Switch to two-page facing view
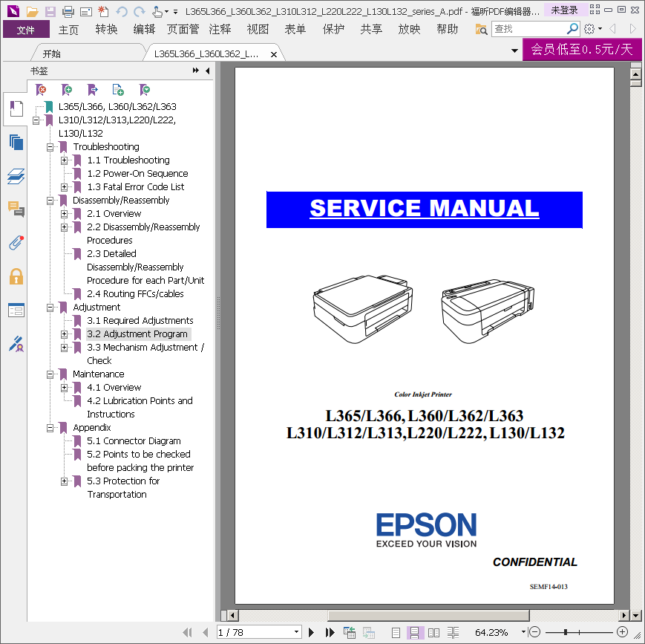645x644 pixels. 433,632
